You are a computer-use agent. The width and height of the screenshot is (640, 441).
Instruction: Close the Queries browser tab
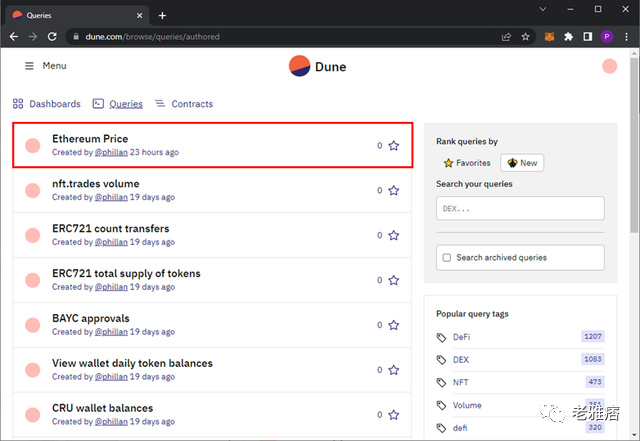point(139,16)
